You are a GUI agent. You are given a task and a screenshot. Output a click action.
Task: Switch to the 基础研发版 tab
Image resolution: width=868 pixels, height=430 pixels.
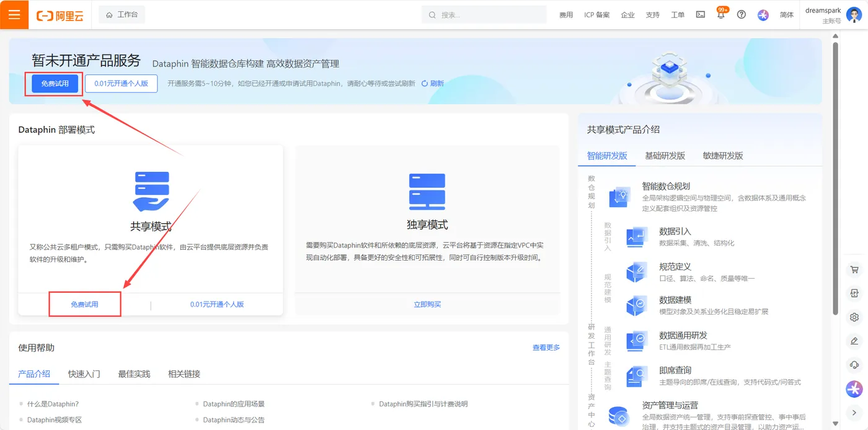pyautogui.click(x=665, y=156)
